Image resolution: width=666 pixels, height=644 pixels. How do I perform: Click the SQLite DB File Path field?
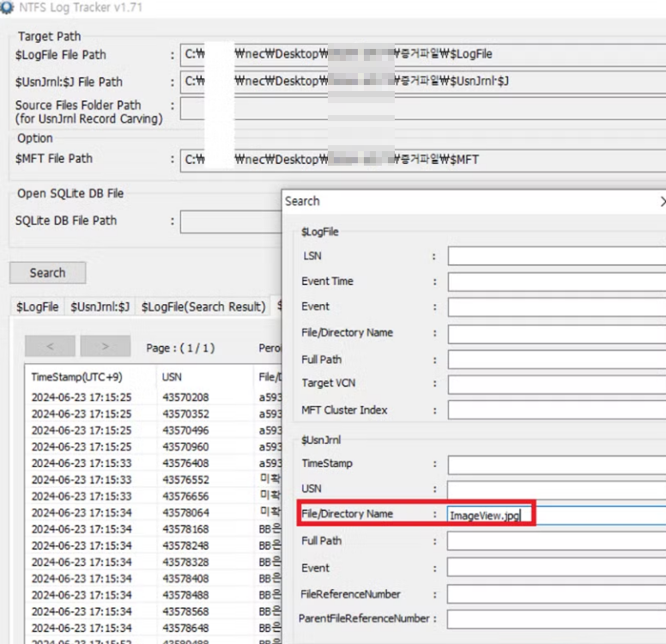point(231,221)
